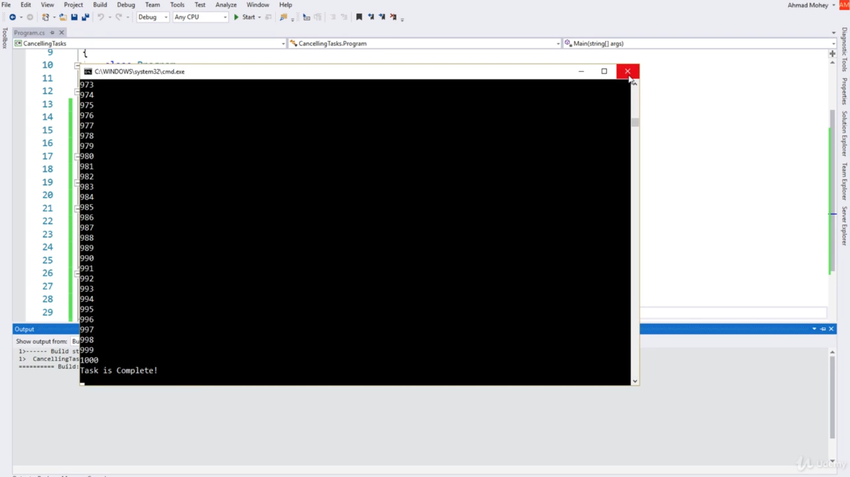
Task: Open the editor tab overflow dropdown arrow
Action: (x=834, y=33)
